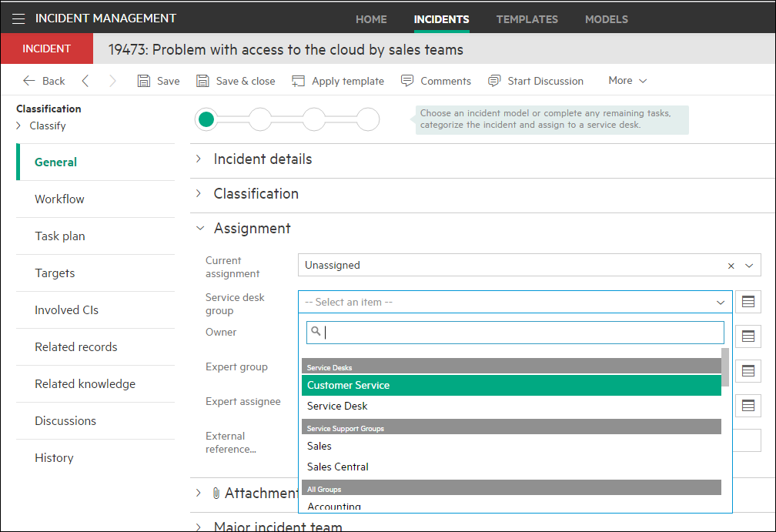Click the Apply template icon
Viewport: 776px width, 532px height.
pos(299,81)
